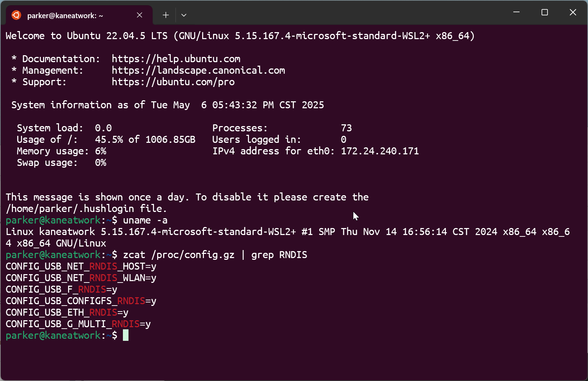Close the terminal window

point(573,12)
